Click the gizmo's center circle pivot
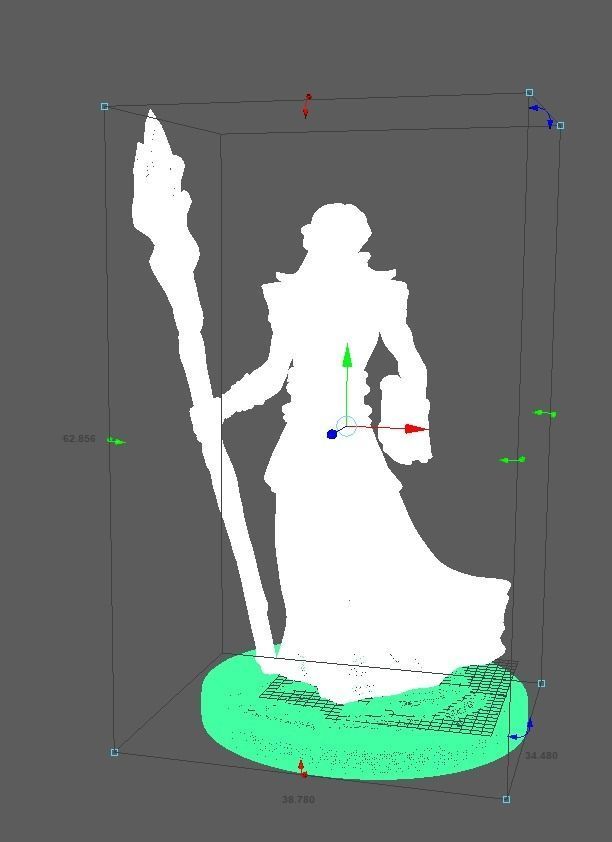Viewport: 612px width, 842px height. tap(347, 427)
